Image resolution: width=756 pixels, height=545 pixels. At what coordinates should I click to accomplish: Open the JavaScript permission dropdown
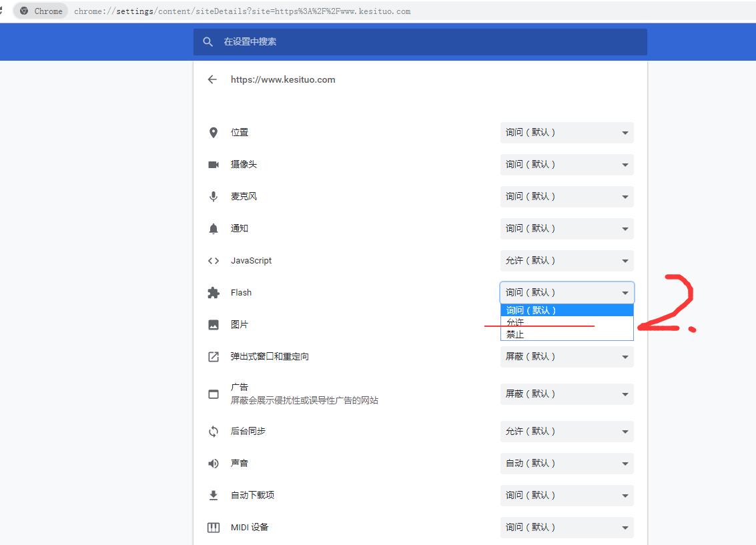[x=566, y=261]
